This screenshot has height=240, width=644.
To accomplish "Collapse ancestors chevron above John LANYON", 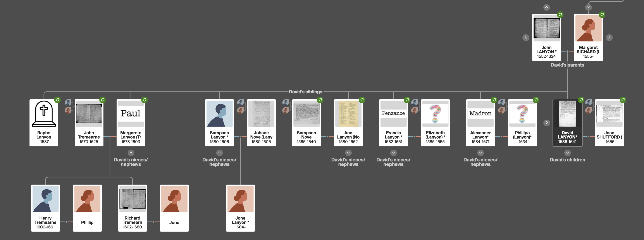I will coord(546,7).
